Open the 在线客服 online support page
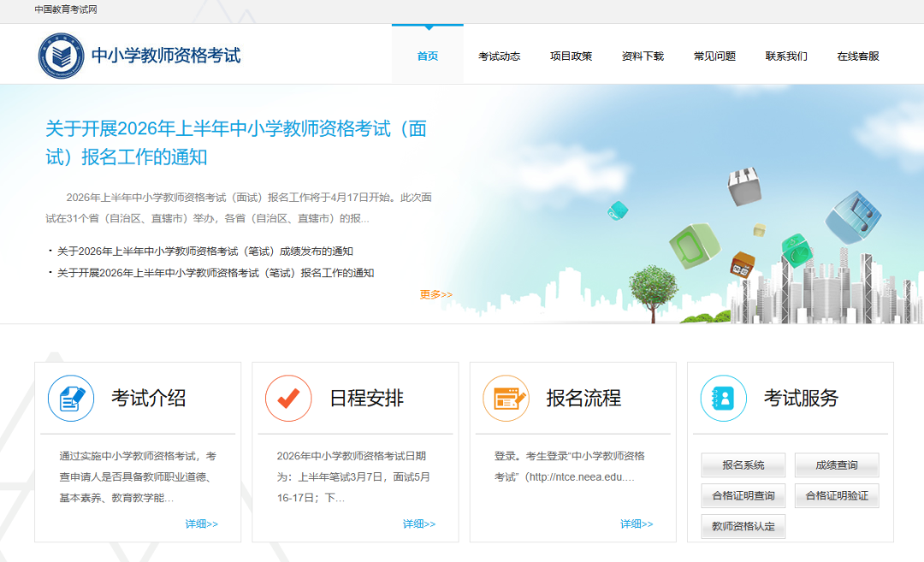 (x=858, y=55)
